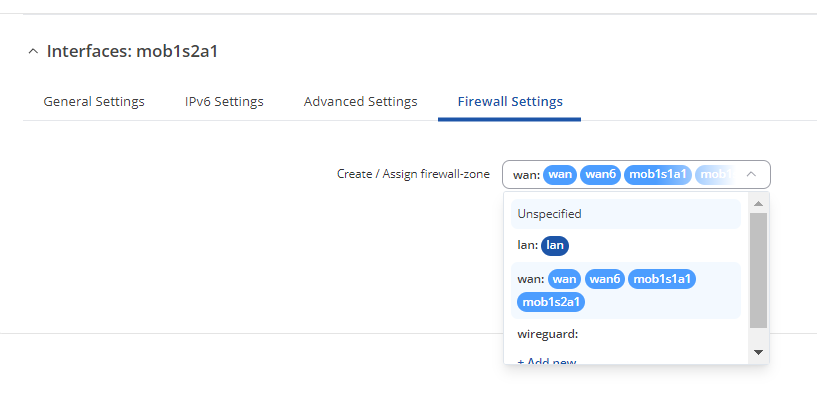
Task: Go to the Advanced Settings tab
Action: [360, 101]
